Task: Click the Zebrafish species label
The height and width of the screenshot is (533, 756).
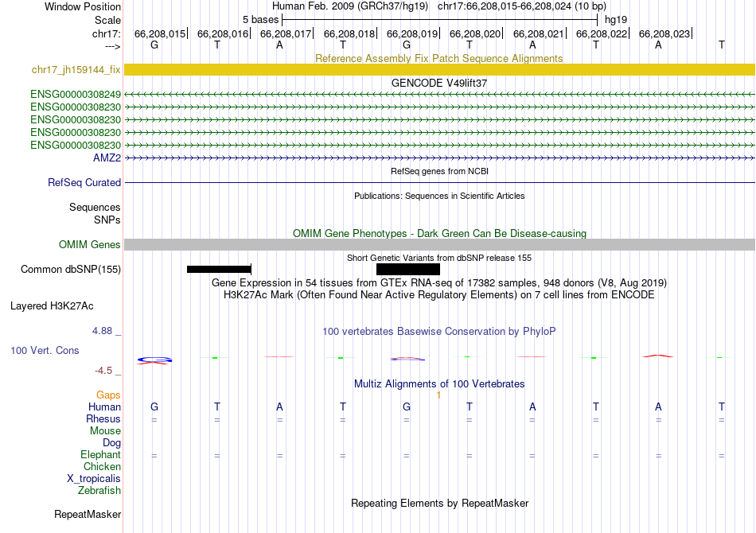Action: click(x=99, y=491)
